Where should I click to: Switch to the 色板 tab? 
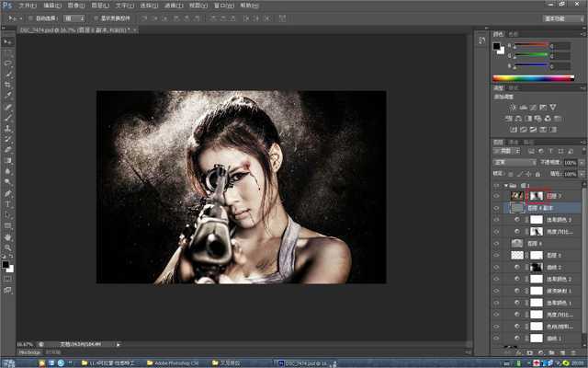(x=514, y=34)
